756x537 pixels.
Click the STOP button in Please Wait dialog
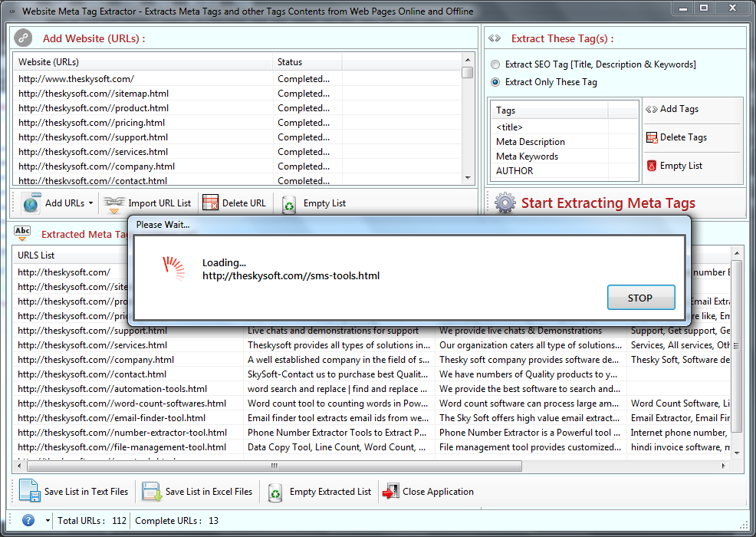click(x=641, y=298)
